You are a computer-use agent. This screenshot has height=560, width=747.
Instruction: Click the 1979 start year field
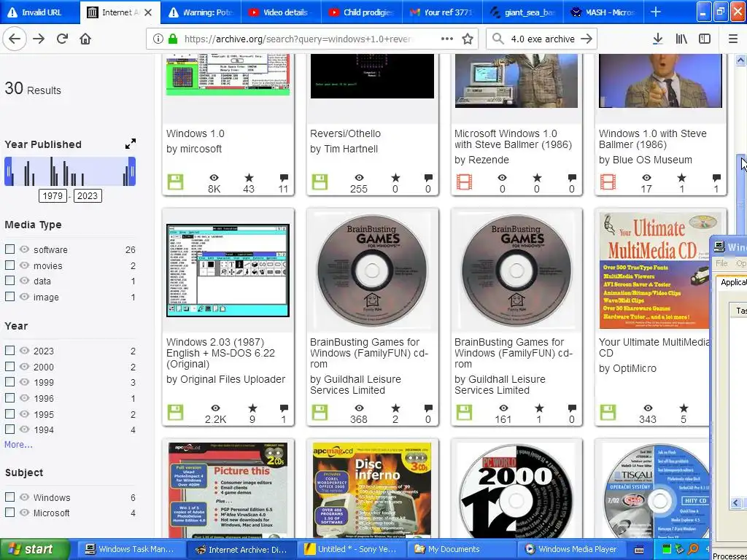tap(53, 195)
